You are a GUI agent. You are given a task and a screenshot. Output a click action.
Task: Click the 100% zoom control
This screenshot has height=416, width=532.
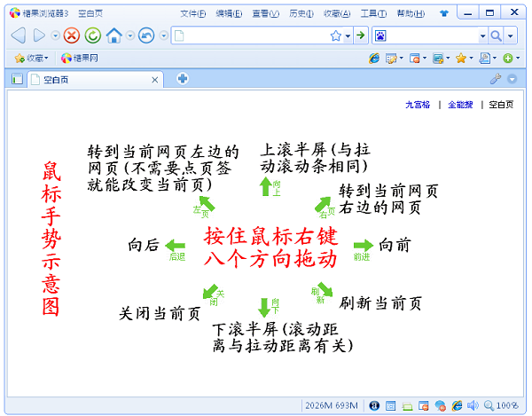tap(502, 405)
